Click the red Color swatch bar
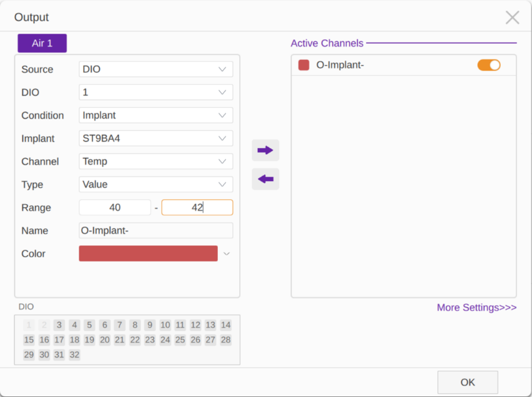The image size is (532, 397). coord(148,253)
